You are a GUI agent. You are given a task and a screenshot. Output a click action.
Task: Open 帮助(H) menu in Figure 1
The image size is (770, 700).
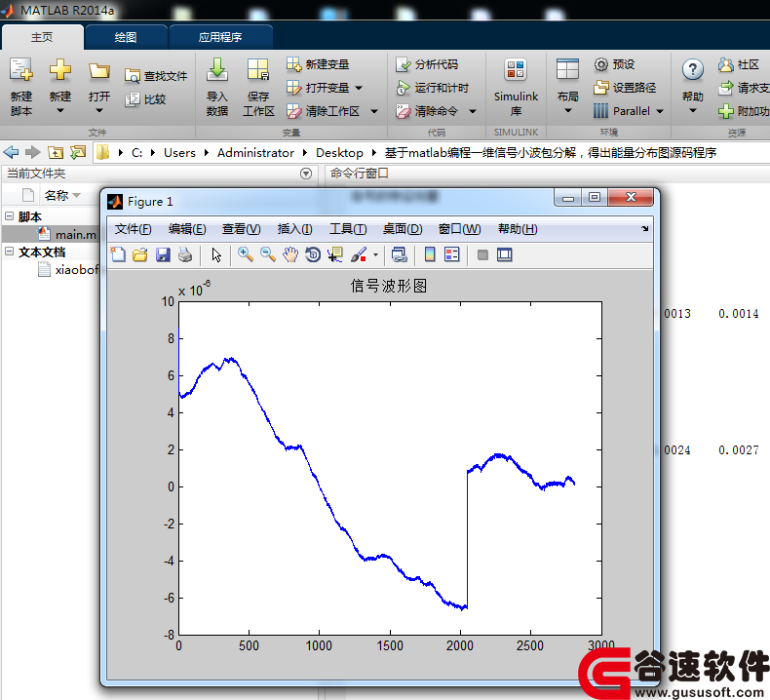click(x=518, y=229)
